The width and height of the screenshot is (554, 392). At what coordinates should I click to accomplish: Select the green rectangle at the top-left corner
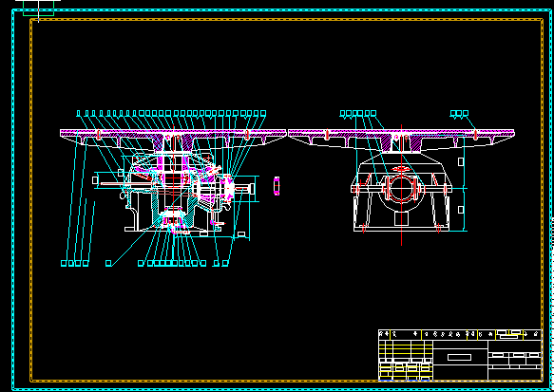39,8
